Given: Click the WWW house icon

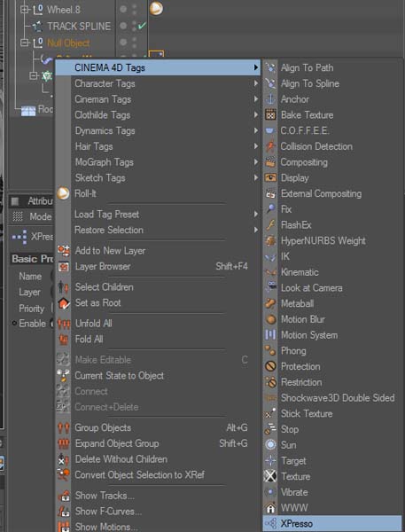Looking at the screenshot, I should (270, 508).
